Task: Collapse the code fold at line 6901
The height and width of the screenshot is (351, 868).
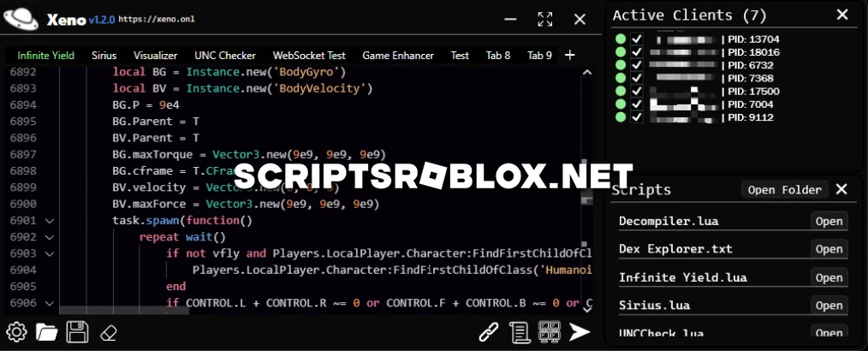Action: tap(50, 221)
